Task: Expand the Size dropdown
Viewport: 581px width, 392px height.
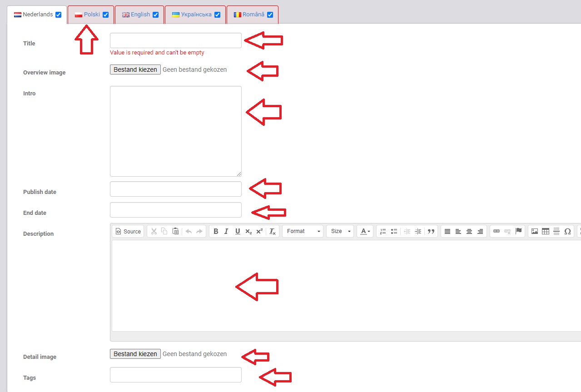Action: click(340, 231)
